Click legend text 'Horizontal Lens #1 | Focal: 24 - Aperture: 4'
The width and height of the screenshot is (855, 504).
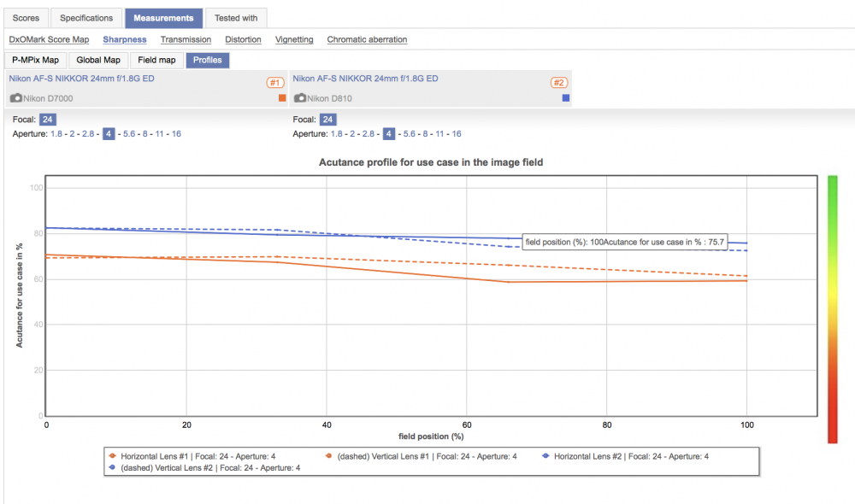coord(198,456)
